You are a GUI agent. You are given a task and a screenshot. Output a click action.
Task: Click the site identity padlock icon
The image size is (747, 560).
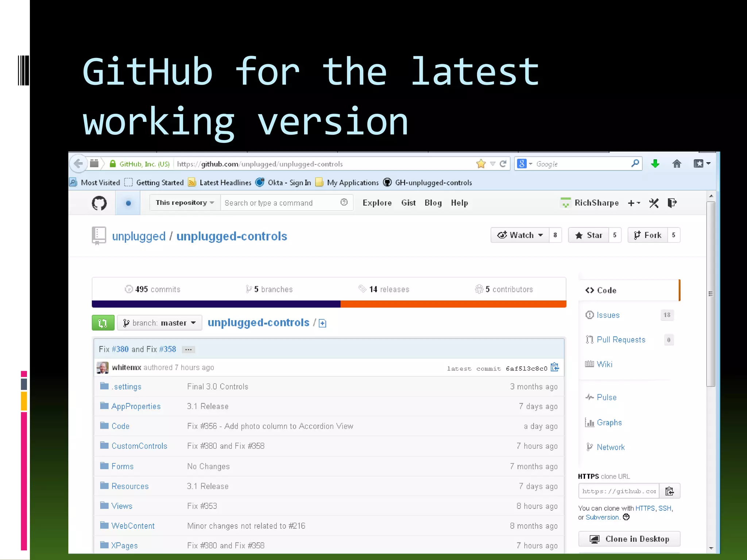coord(113,164)
